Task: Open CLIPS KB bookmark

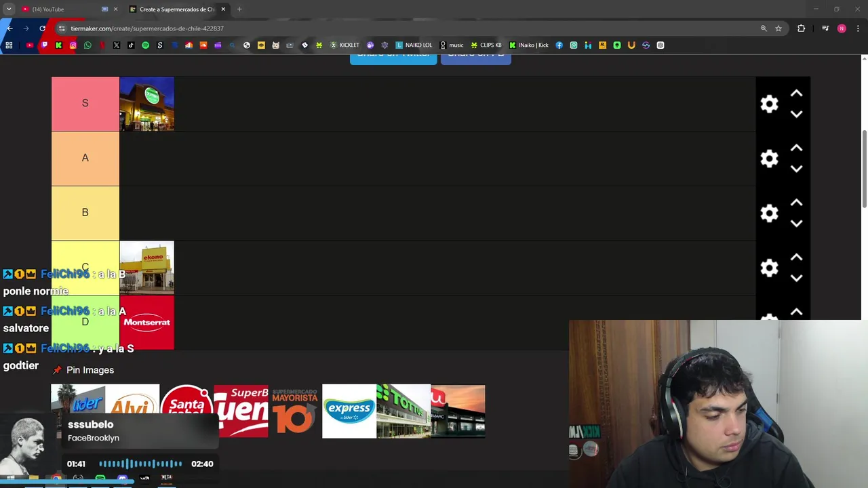Action: tap(486, 45)
